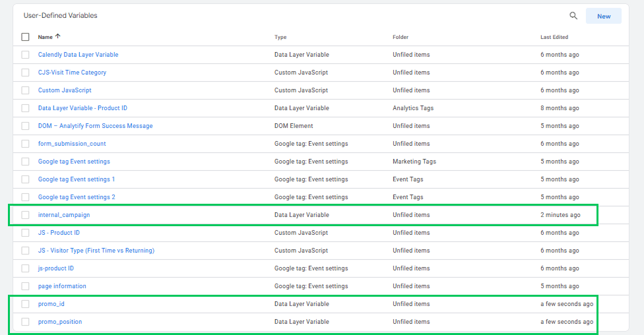Open JS - Visitor Type variable

click(96, 251)
